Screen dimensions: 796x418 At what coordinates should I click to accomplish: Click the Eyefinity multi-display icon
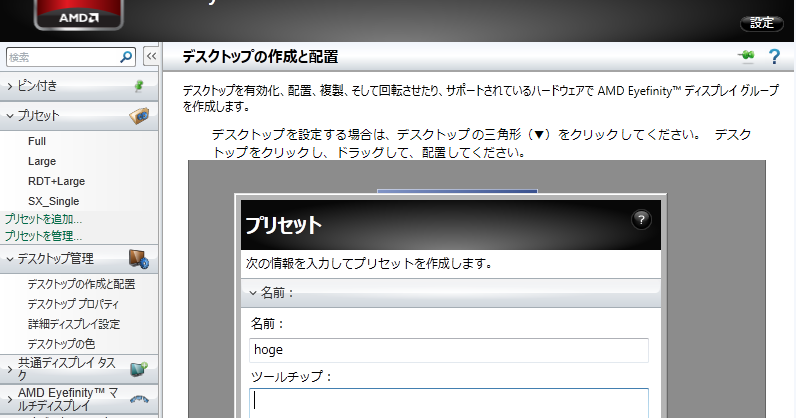click(x=139, y=399)
